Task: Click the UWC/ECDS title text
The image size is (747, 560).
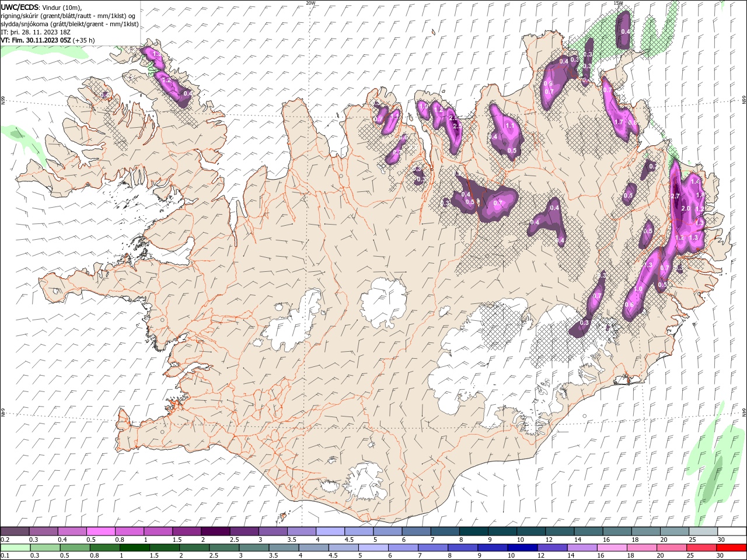Action: (20, 7)
